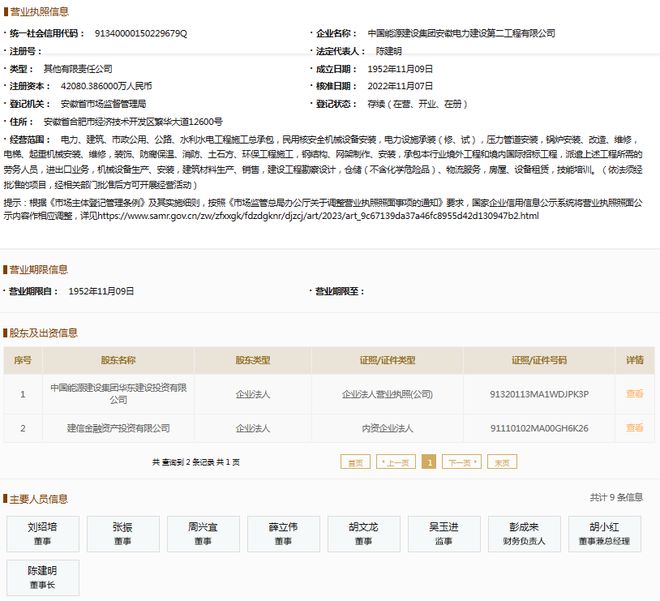Click 营业期限信息 section heading
Viewport: 660px width, 601px height.
(38, 269)
